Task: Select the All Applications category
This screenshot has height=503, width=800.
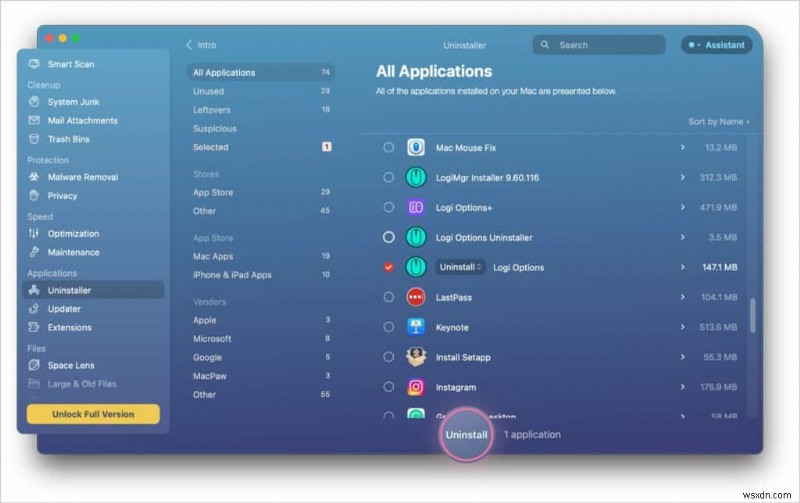Action: click(x=261, y=72)
